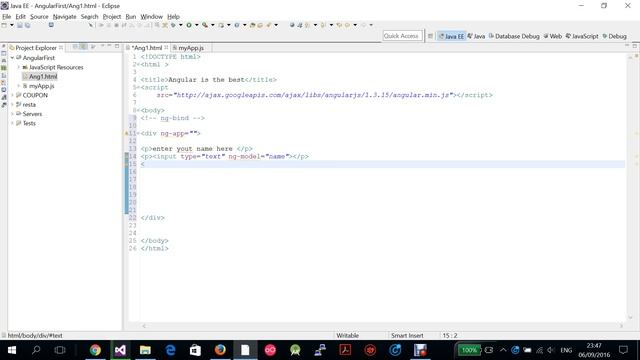Open the Project menu

pyautogui.click(x=112, y=17)
